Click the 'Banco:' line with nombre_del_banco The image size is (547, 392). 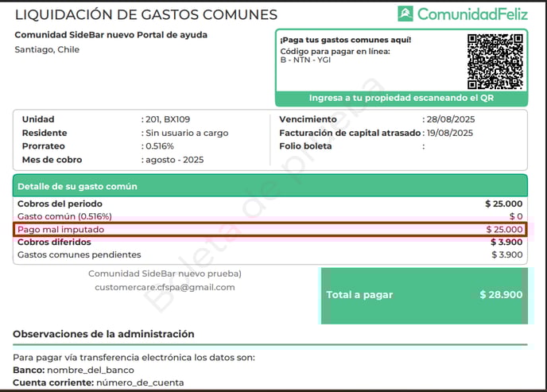[73, 370]
